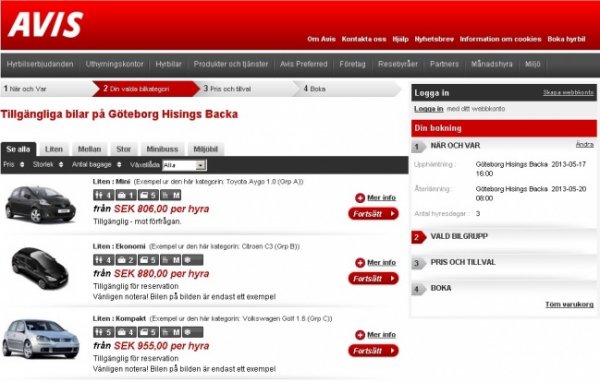Click the gearbox icon on Kompakt row

170,332
